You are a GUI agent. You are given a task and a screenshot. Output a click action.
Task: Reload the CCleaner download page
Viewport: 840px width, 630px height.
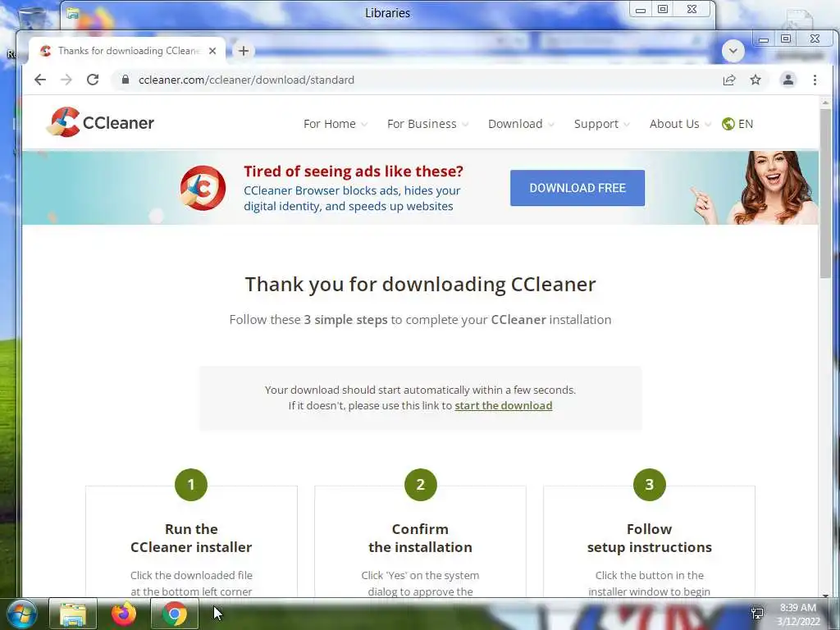[x=93, y=80]
